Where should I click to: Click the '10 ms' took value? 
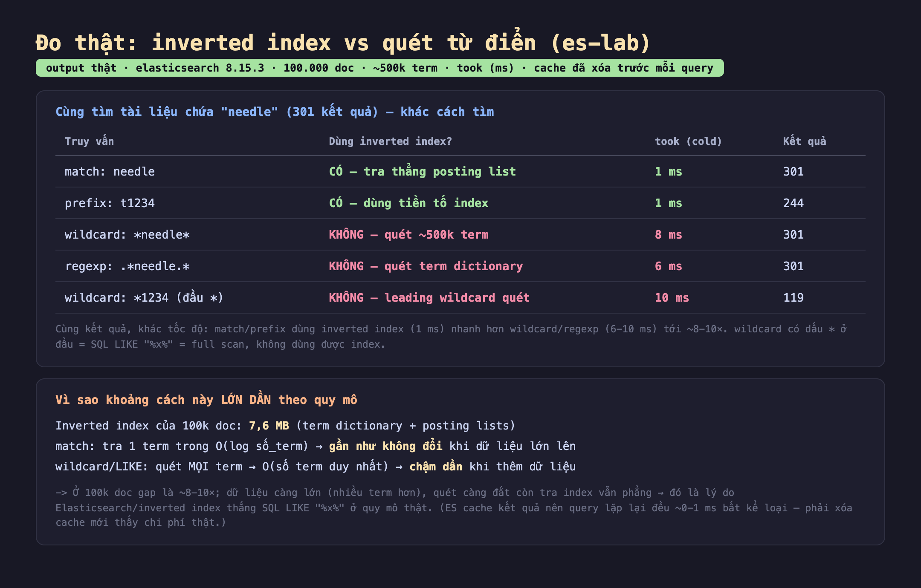672,297
